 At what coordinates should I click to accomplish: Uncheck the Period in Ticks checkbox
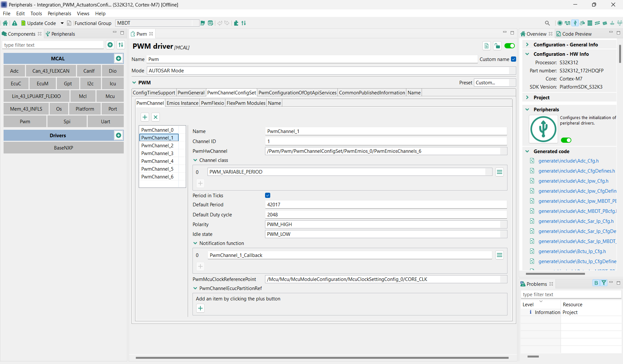pyautogui.click(x=267, y=195)
